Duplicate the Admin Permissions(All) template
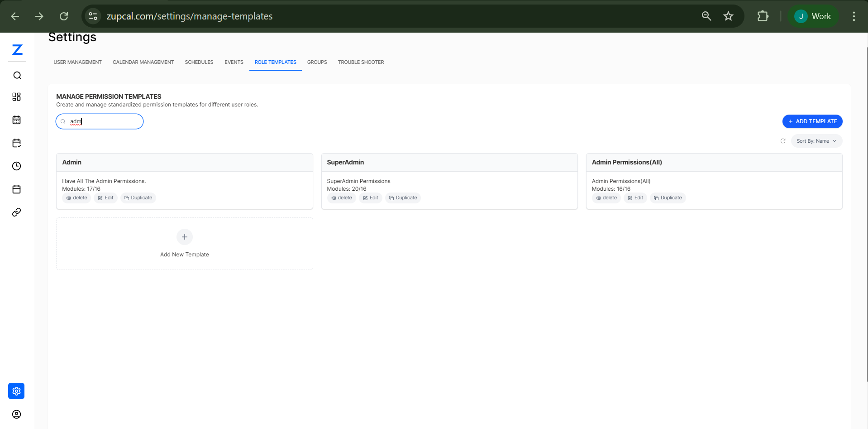 click(668, 198)
